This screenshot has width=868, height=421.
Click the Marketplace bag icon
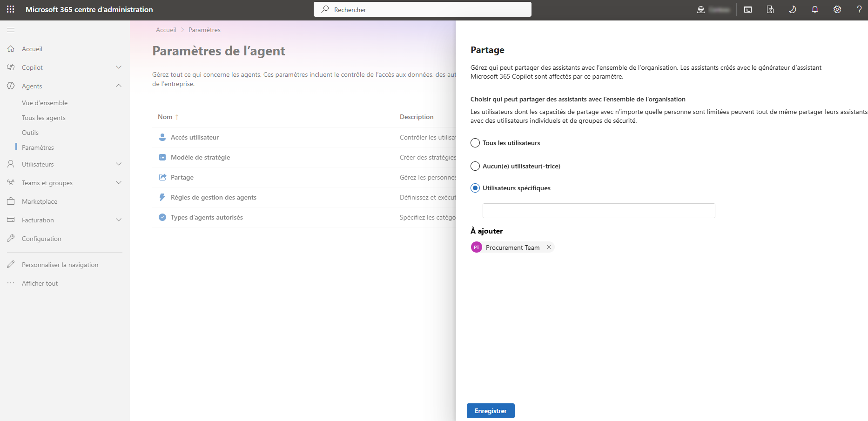(x=11, y=201)
